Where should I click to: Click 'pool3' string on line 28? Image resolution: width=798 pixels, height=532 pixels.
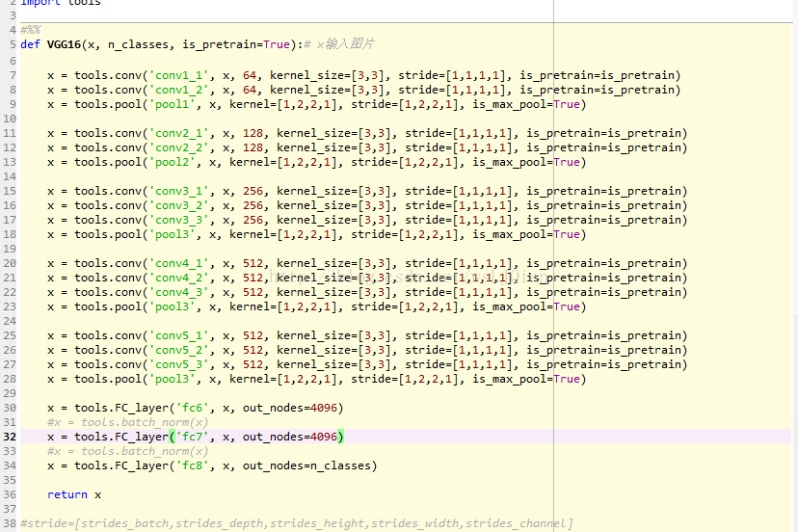[172, 379]
